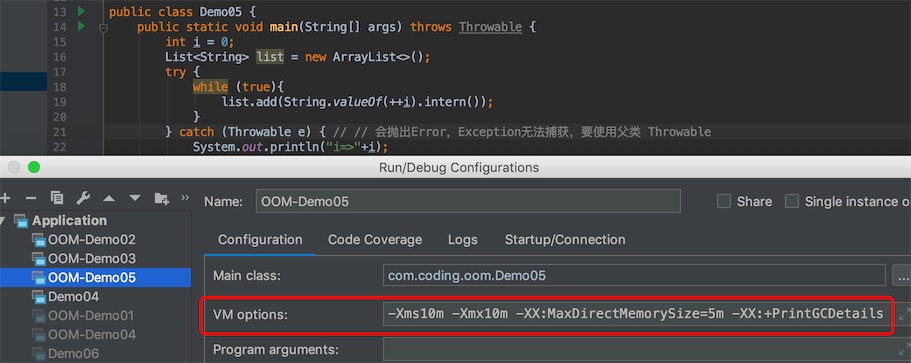
Task: Open the Logs tab
Action: tap(462, 239)
